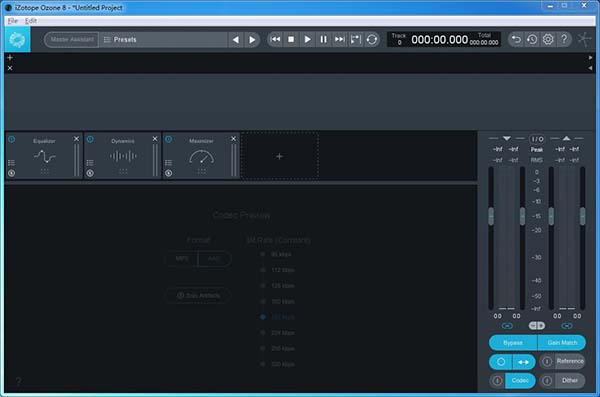Rewind to the start of the track
Screen dimensions: 600x397
point(275,39)
